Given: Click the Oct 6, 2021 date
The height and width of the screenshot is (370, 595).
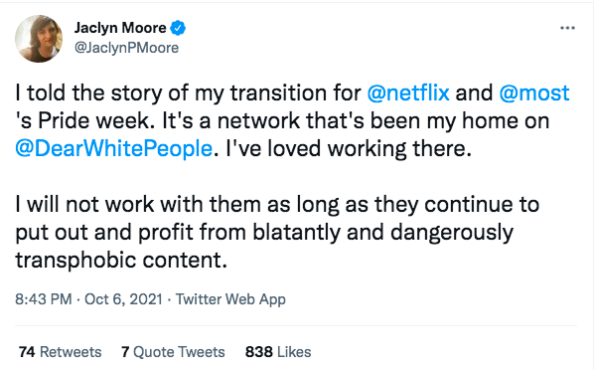Looking at the screenshot, I should pos(123,299).
